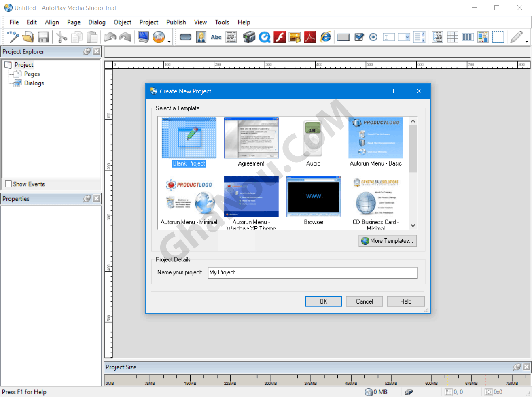Click the project name input field
The width and height of the screenshot is (532, 397).
point(312,273)
